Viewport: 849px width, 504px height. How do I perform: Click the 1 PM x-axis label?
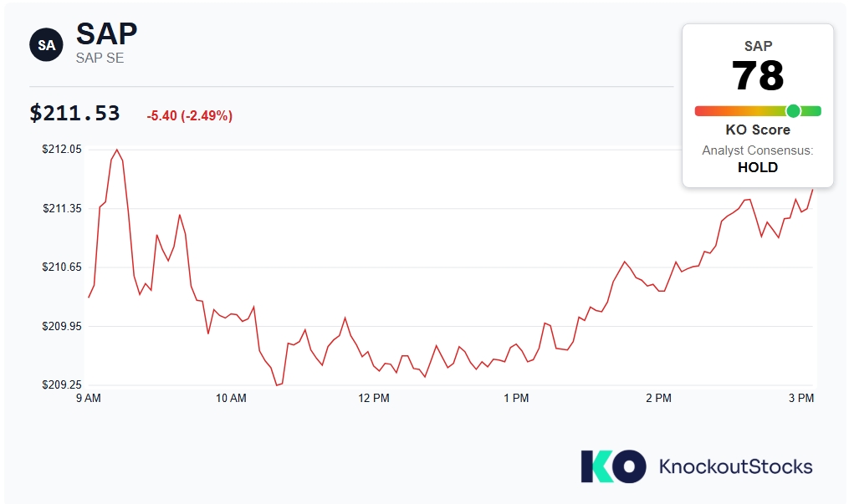(x=516, y=398)
